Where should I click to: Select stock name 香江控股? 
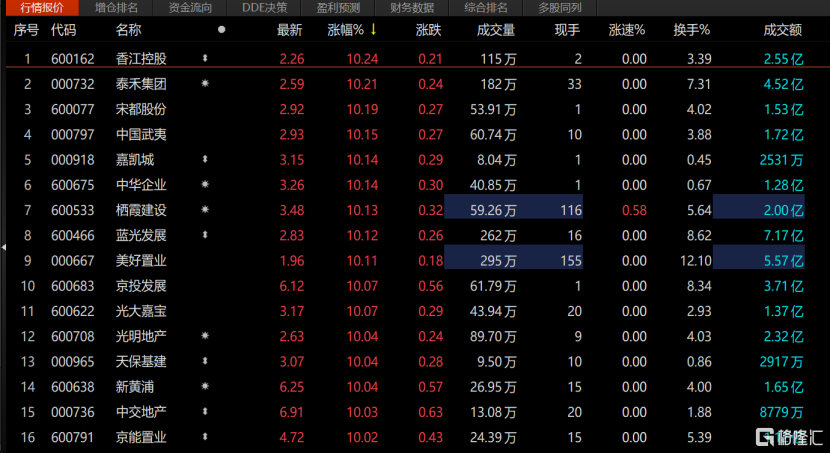(x=141, y=59)
